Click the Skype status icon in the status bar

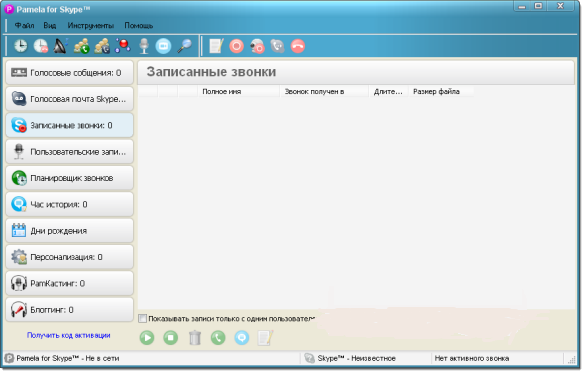click(310, 358)
